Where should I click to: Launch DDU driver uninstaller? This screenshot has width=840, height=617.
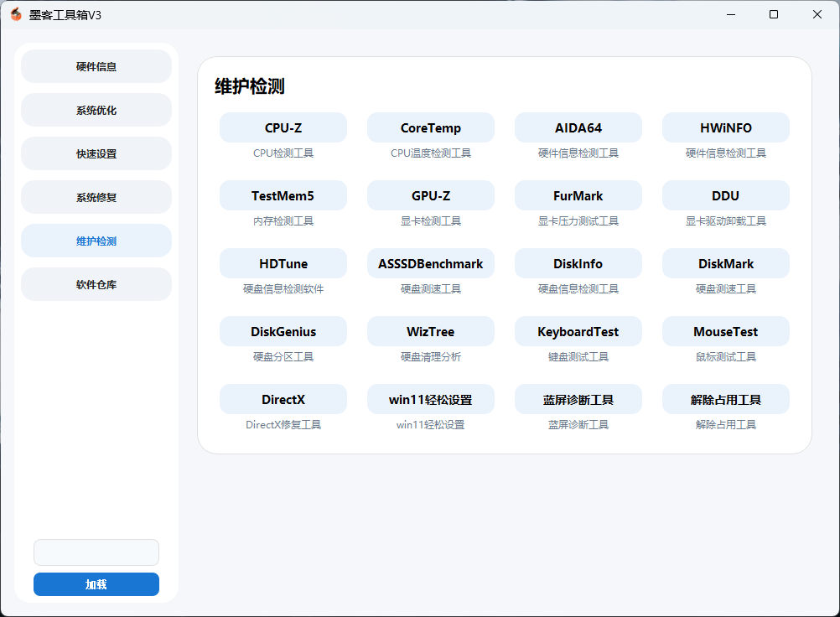point(725,195)
